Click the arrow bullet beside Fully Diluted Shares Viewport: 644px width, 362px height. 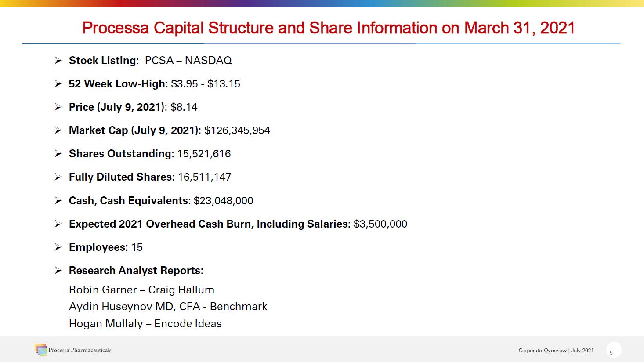(58, 177)
